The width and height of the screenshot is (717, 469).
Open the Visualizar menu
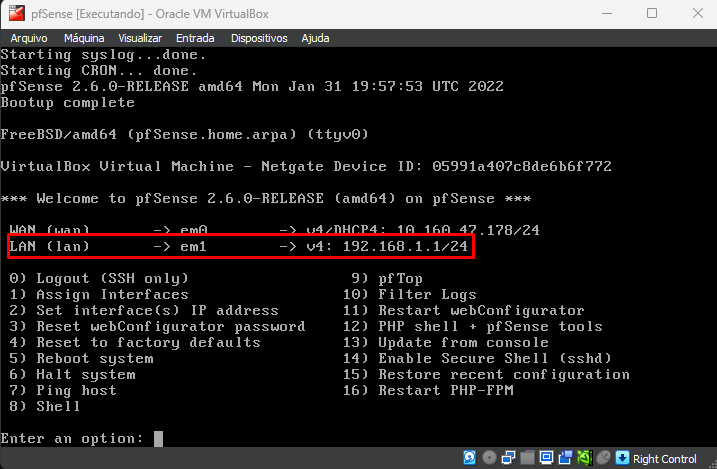click(x=140, y=38)
